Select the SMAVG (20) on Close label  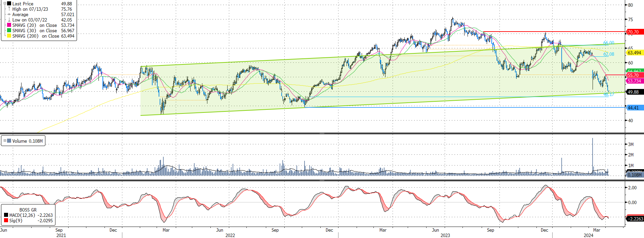pos(35,25)
